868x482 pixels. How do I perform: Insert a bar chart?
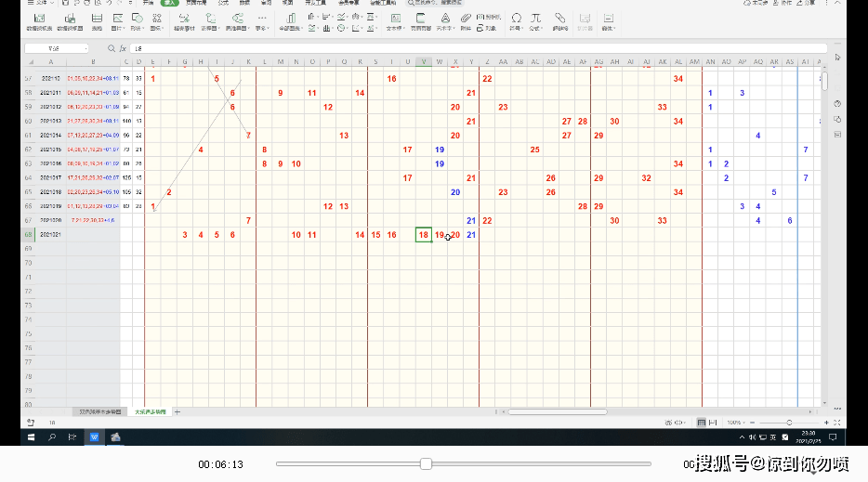(327, 17)
